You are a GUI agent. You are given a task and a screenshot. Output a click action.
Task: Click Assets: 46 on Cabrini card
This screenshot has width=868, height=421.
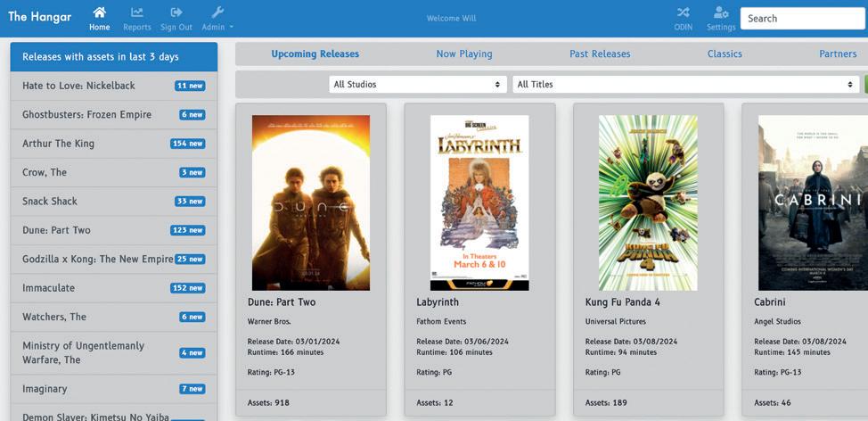[x=773, y=403]
